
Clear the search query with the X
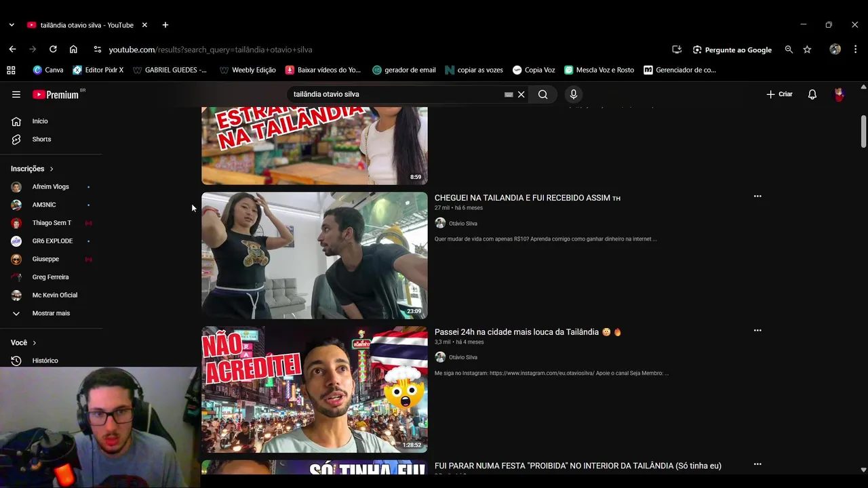point(521,94)
